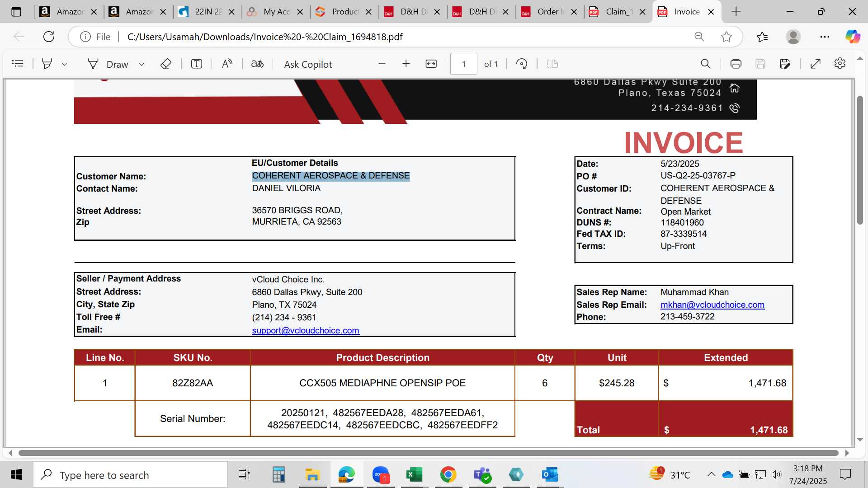Open the Windows Start menu
The width and height of the screenshot is (868, 488).
tap(16, 475)
